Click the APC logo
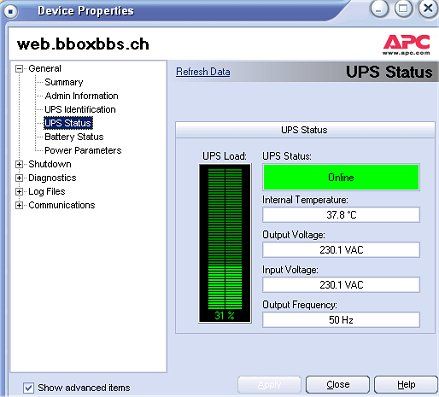The height and width of the screenshot is (397, 439). point(406,45)
